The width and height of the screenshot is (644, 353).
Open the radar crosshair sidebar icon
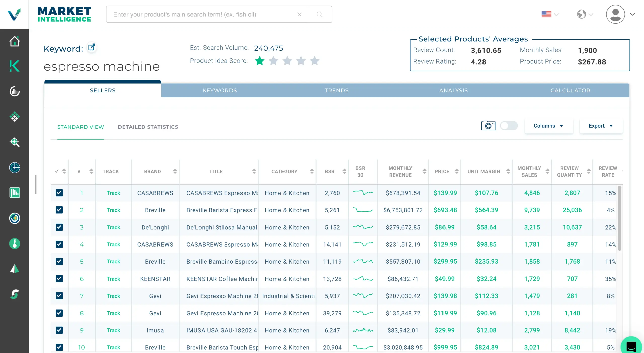[x=15, y=167]
